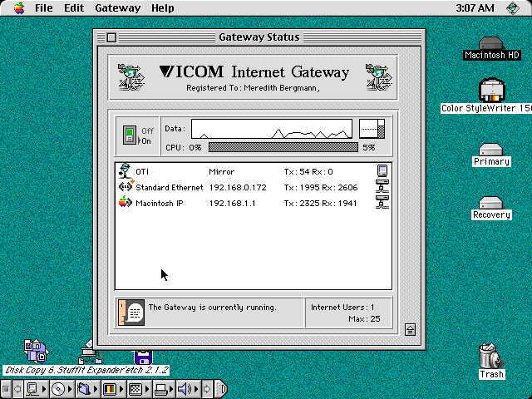Click the small meter beside the Data graph
This screenshot has width=532, height=399.
(x=372, y=129)
